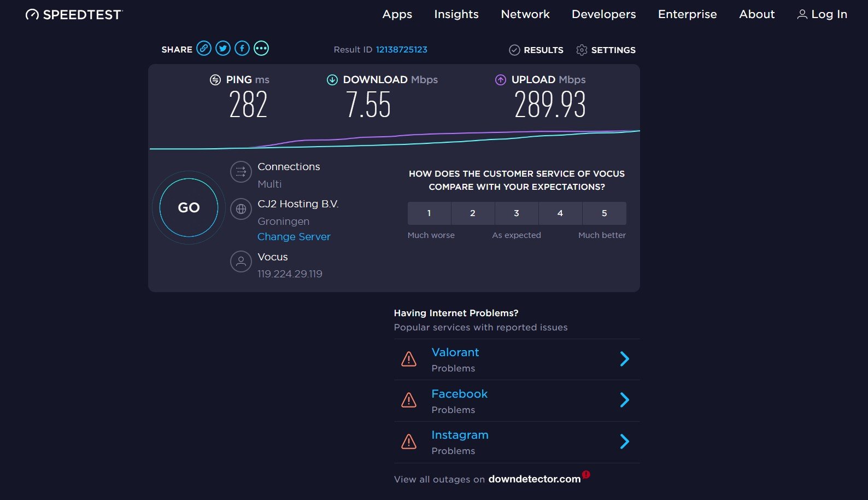Click the Groningen server location
The width and height of the screenshot is (868, 500).
pos(284,222)
